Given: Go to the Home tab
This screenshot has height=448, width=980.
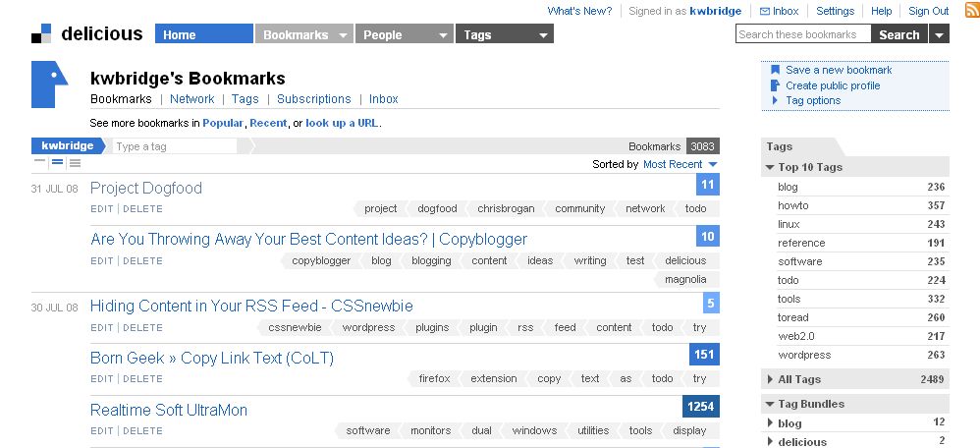Looking at the screenshot, I should click(203, 33).
